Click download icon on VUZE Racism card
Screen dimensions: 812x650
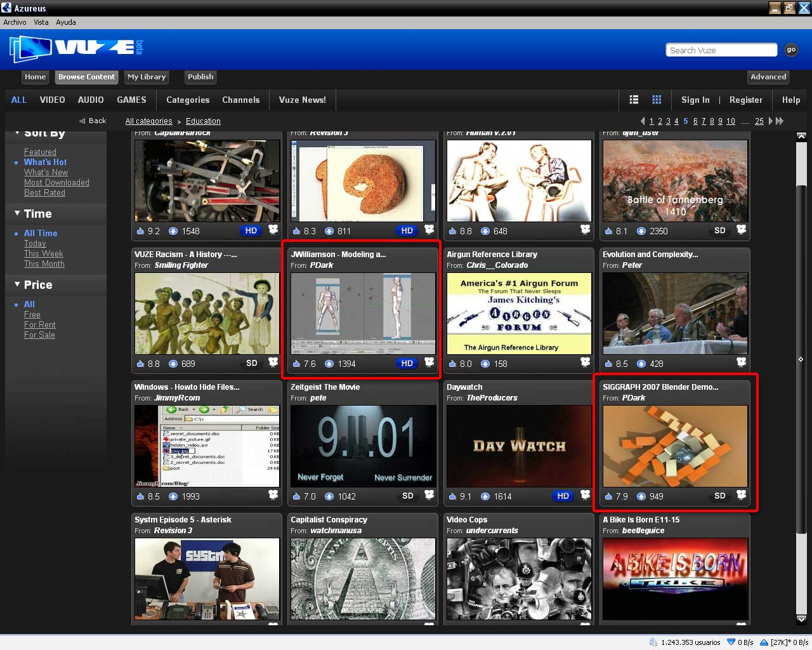[173, 364]
